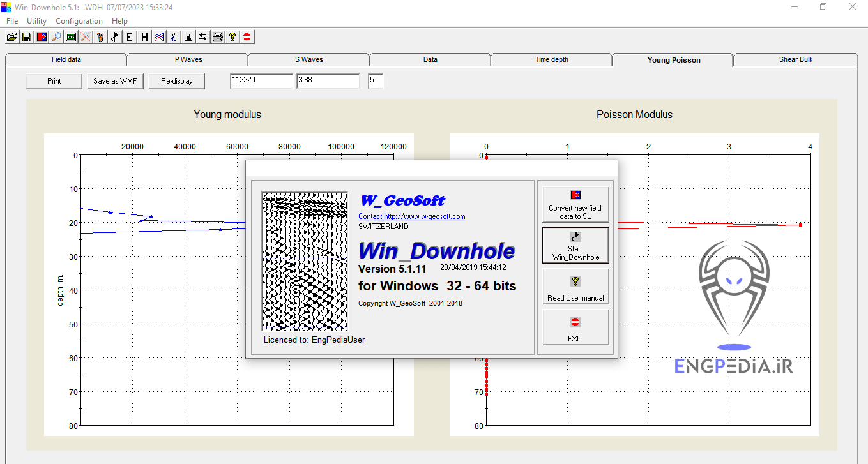Open the Utility menu
868x464 pixels.
pos(36,20)
